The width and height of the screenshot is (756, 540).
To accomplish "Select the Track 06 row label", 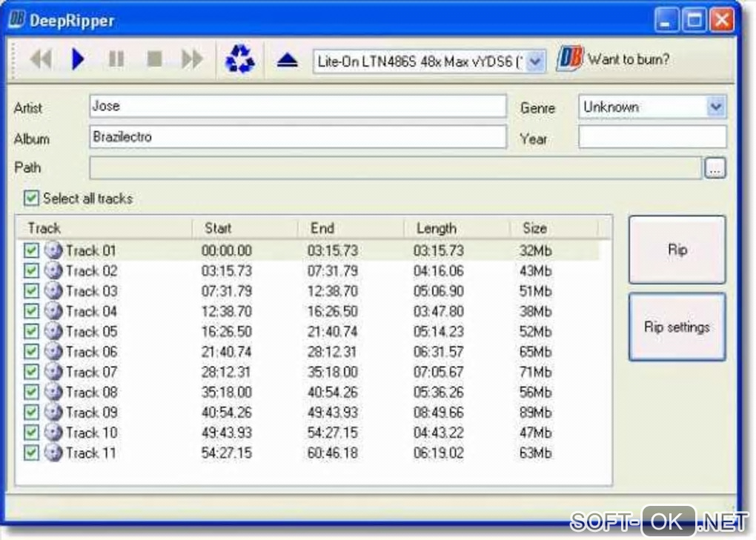I will point(92,352).
